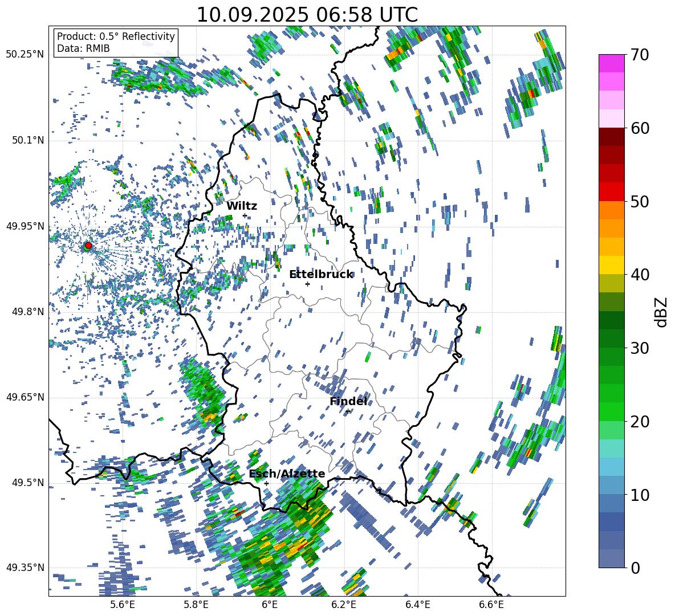Click the 'Product: 0.5° Reflectivity' legend text

click(116, 36)
